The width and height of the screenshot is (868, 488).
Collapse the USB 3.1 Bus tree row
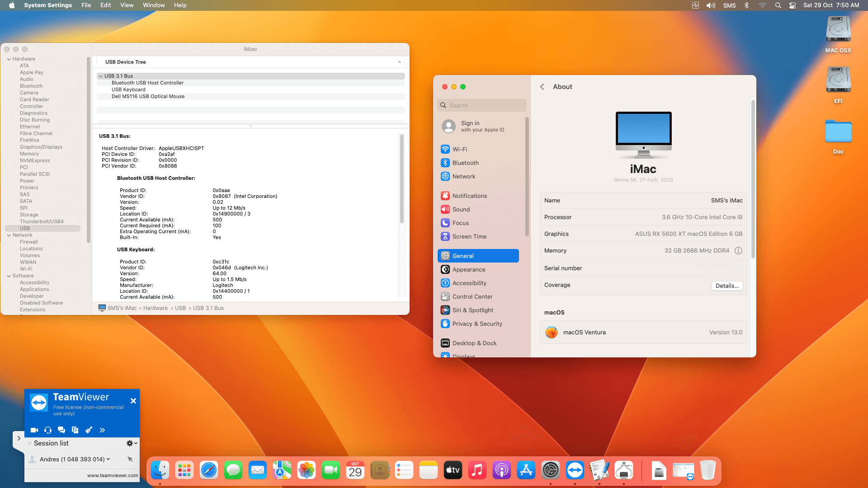tap(100, 76)
